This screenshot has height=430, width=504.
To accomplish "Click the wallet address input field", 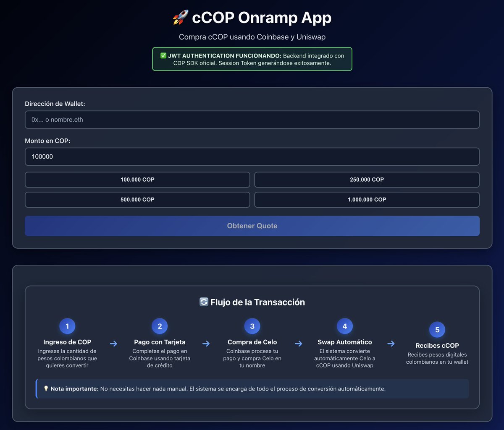I will click(x=252, y=120).
